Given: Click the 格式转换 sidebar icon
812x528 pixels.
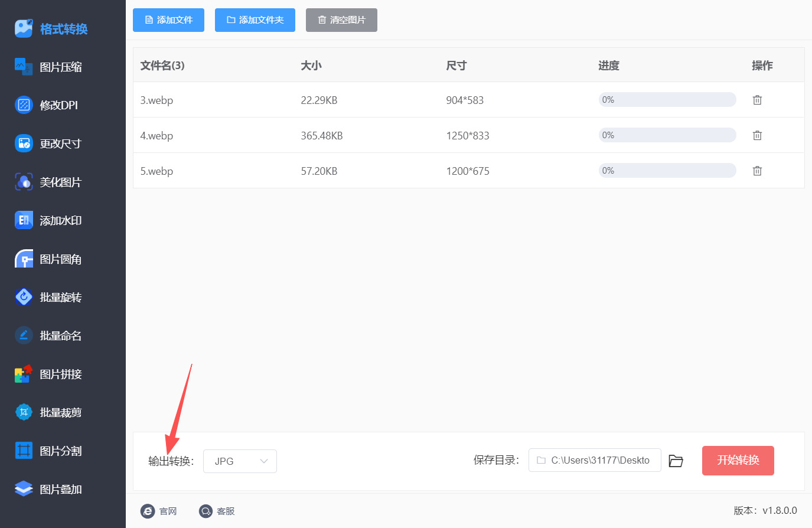Looking at the screenshot, I should click(x=24, y=28).
